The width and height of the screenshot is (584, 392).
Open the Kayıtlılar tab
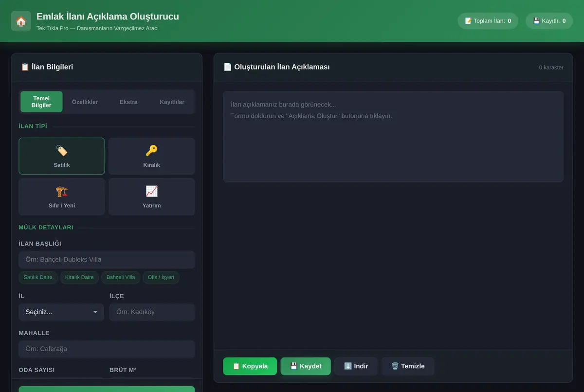click(172, 102)
